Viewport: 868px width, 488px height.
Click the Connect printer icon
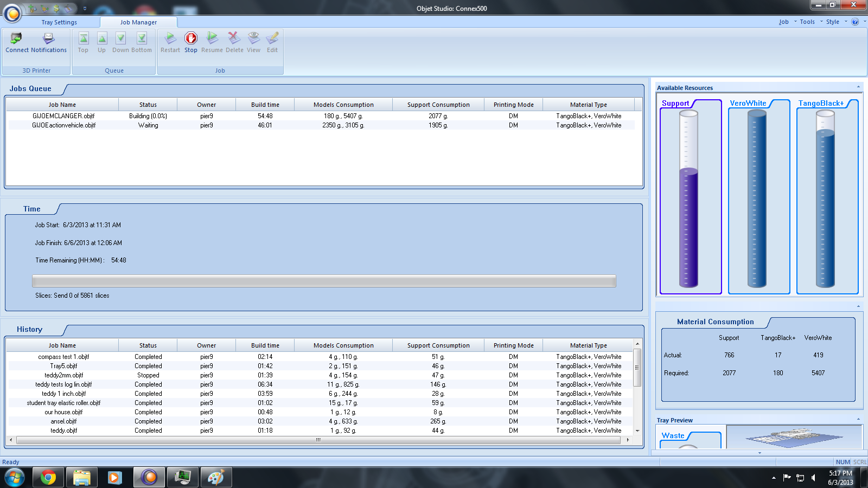tap(16, 38)
